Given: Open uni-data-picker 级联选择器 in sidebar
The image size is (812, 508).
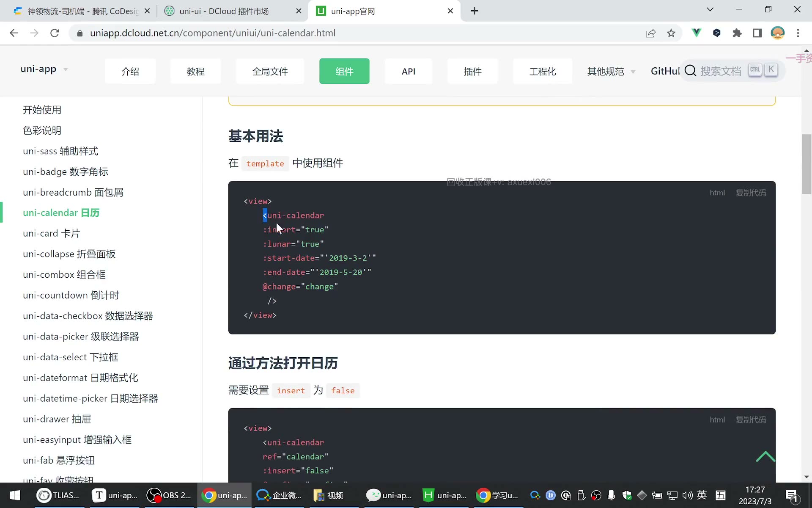Looking at the screenshot, I should [x=81, y=337].
